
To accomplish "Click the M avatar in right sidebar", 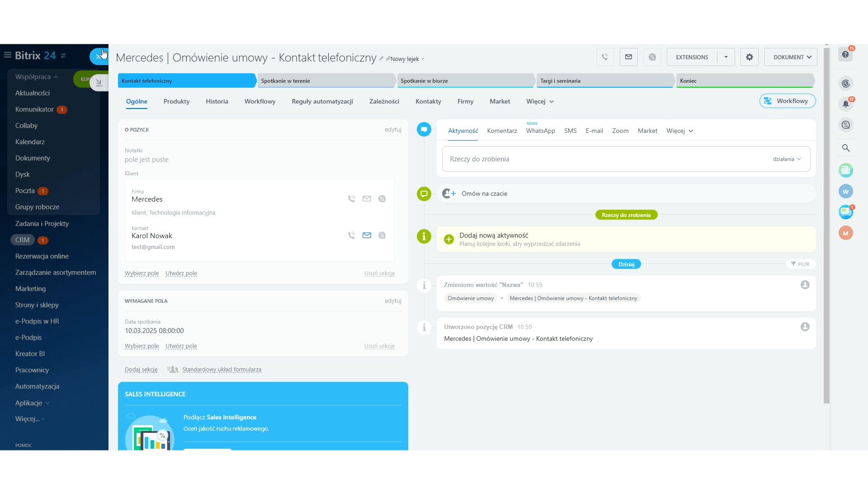I will tap(846, 233).
